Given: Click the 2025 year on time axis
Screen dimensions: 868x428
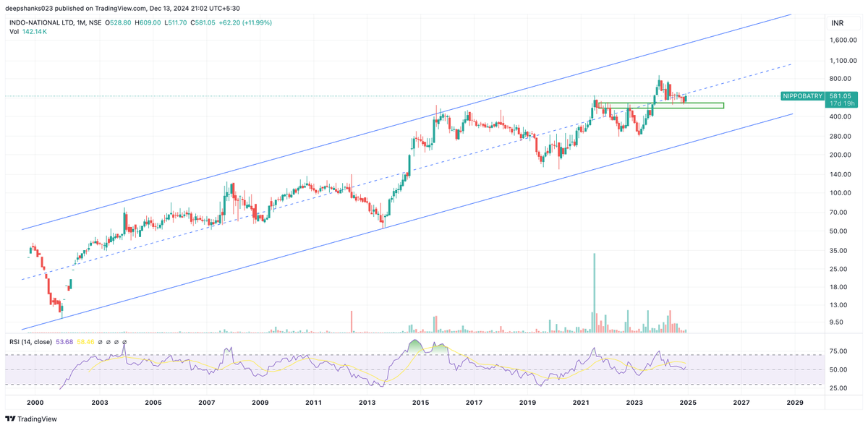Looking at the screenshot, I should pyautogui.click(x=688, y=402).
